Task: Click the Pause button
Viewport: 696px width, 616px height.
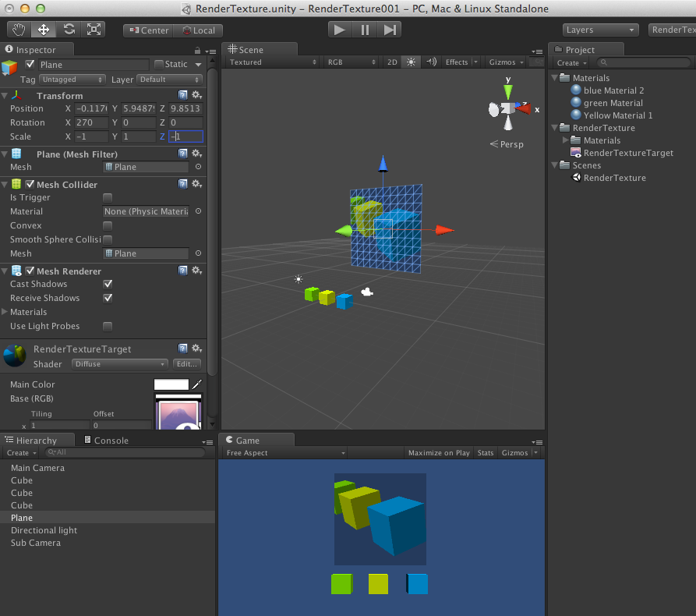Action: [x=365, y=30]
